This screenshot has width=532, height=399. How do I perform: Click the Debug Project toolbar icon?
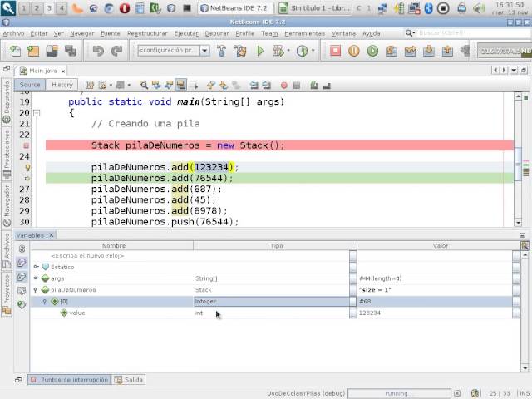[x=278, y=51]
